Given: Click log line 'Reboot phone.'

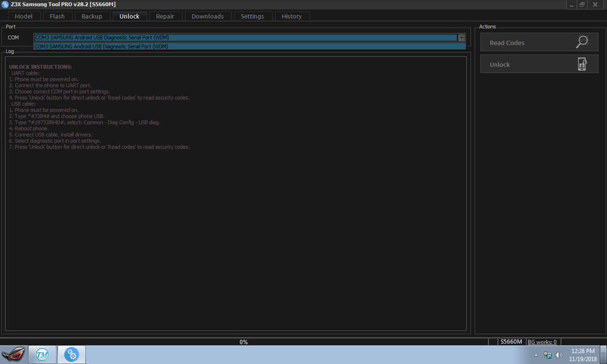Looking at the screenshot, I should point(28,129).
